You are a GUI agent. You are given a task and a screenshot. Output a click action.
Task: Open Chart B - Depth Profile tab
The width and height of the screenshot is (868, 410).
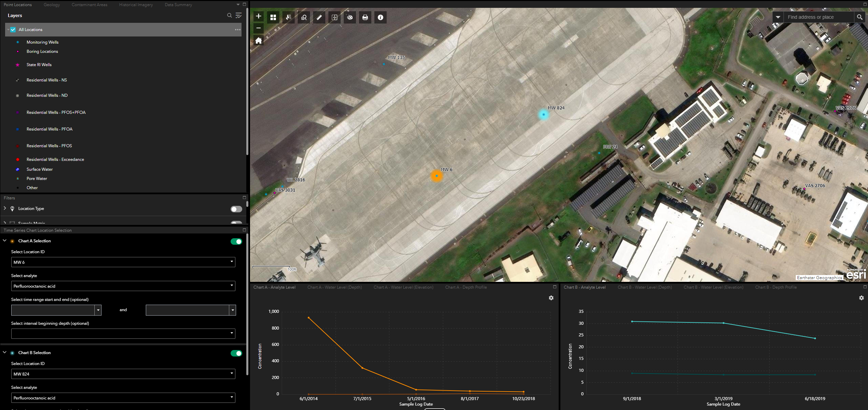pyautogui.click(x=776, y=287)
